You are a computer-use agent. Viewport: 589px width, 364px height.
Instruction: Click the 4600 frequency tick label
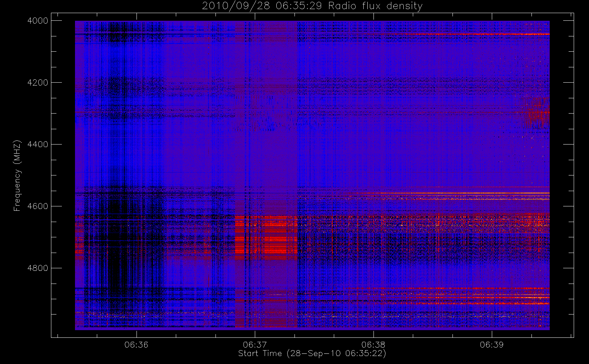(38, 206)
